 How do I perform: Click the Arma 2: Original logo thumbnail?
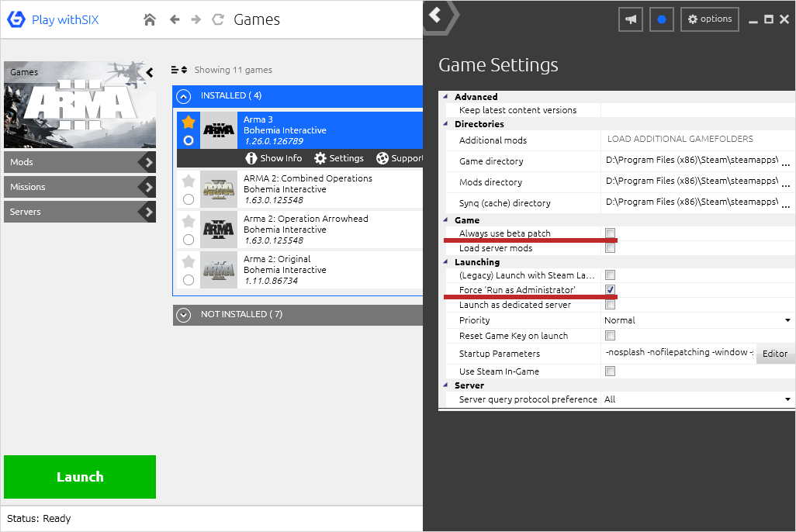[219, 270]
